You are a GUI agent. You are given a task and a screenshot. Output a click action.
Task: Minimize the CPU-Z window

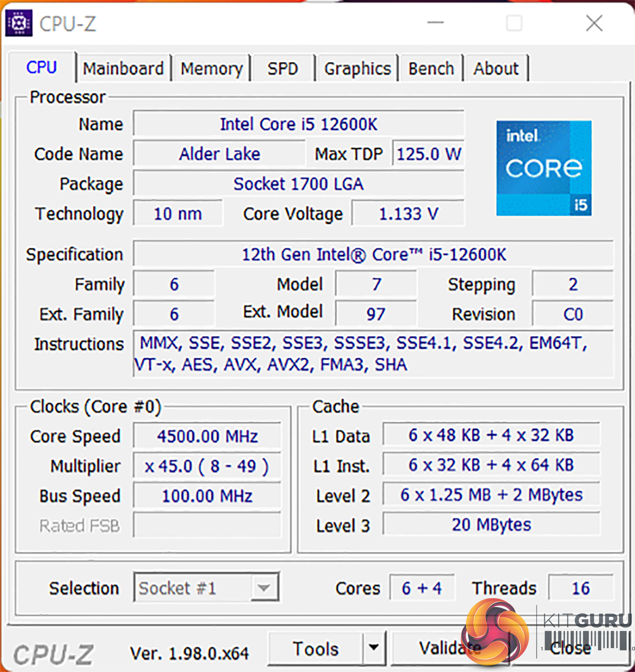coord(435,23)
